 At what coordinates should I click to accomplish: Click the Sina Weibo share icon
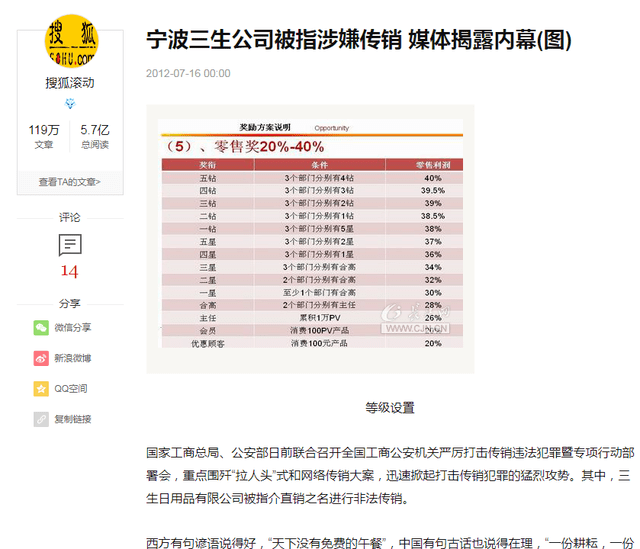click(x=41, y=358)
